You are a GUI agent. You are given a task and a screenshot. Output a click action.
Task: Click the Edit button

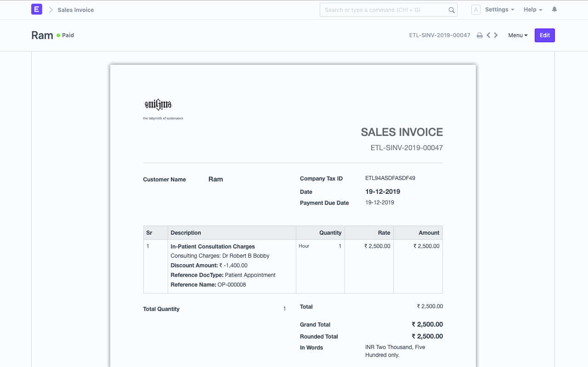[545, 35]
